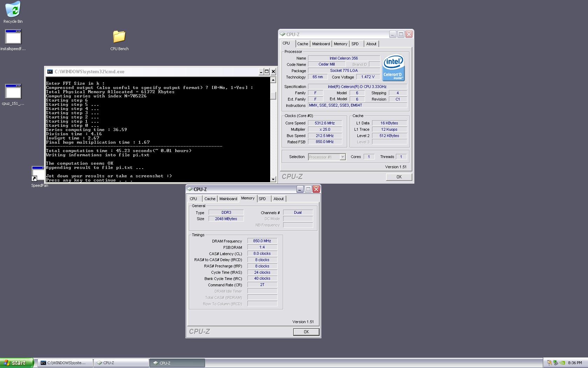588x368 pixels.
Task: Click the Intel Celeron D logo
Action: 393,68
